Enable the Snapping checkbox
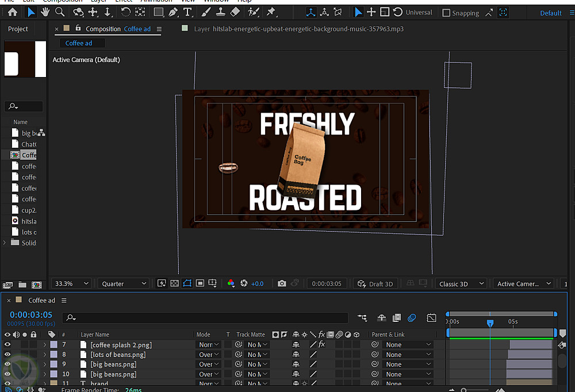Screen dimensions: 575x392 [x=446, y=13]
